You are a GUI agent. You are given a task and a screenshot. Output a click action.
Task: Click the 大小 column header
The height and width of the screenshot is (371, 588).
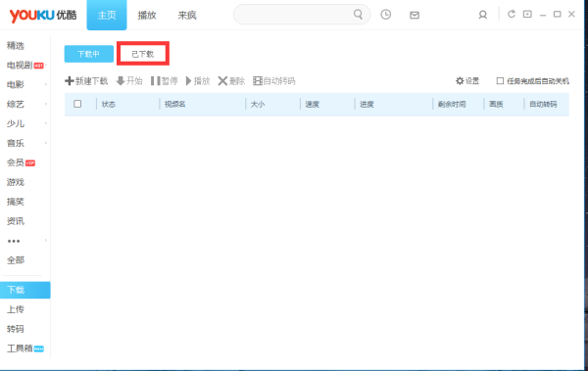258,104
